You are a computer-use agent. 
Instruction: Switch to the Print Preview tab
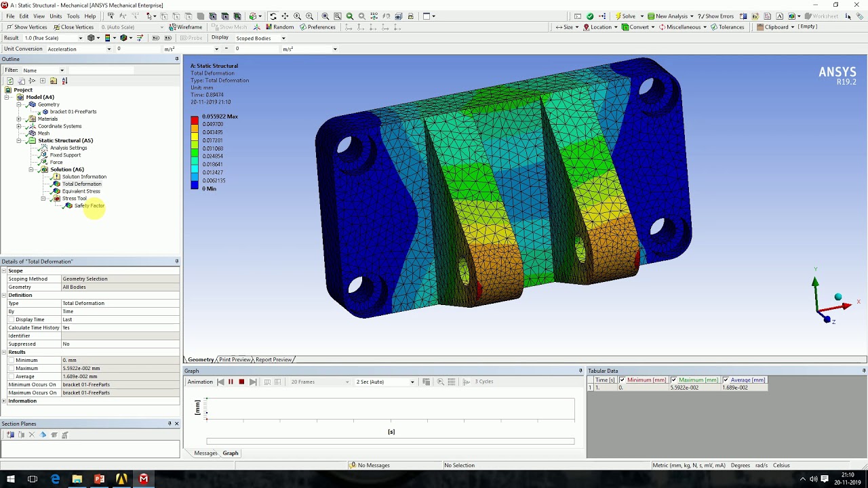(x=235, y=359)
